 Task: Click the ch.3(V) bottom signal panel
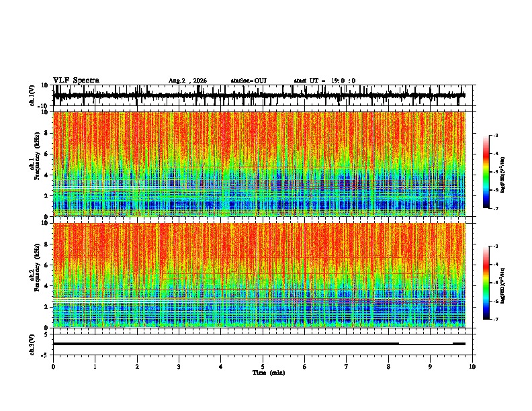point(262,345)
